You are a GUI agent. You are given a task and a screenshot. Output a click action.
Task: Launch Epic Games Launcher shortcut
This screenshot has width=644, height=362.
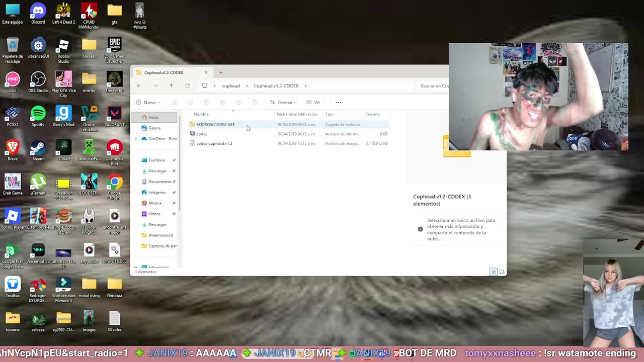pos(114,50)
